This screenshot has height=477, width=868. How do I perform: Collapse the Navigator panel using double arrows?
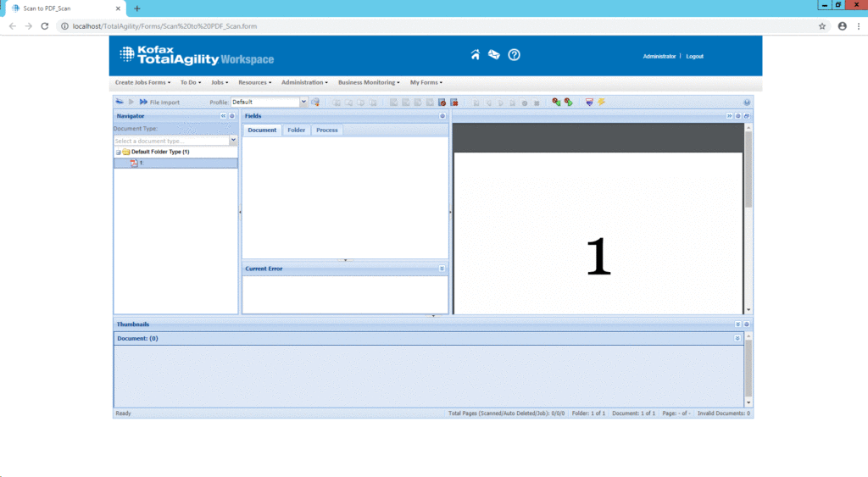pos(223,115)
